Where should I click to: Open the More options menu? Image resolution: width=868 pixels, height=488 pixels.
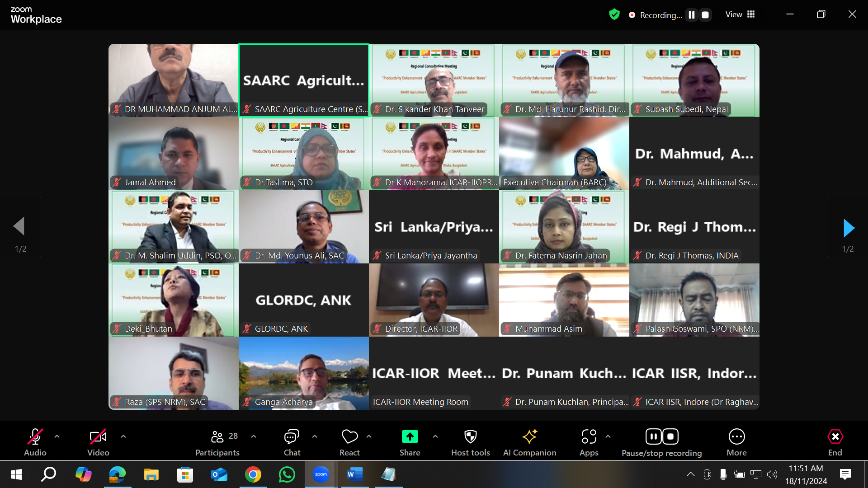[x=736, y=437]
